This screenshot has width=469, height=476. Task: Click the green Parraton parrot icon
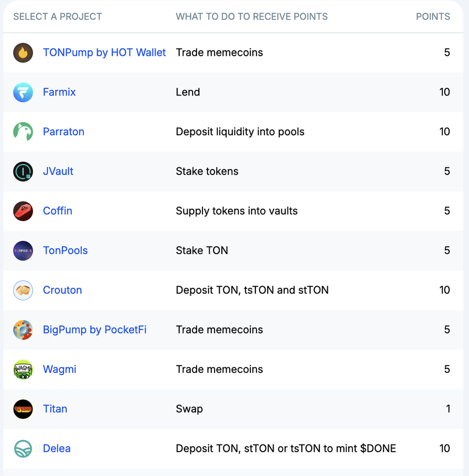23,131
